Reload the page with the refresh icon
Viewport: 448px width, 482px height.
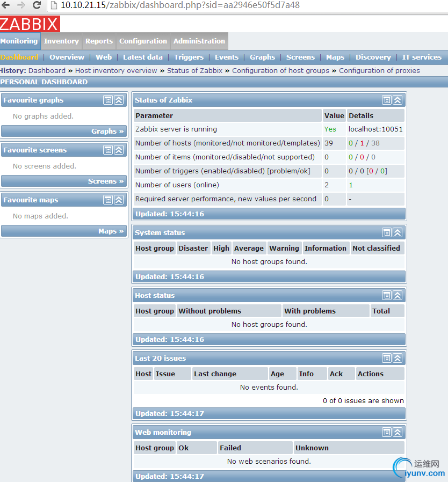pos(37,5)
